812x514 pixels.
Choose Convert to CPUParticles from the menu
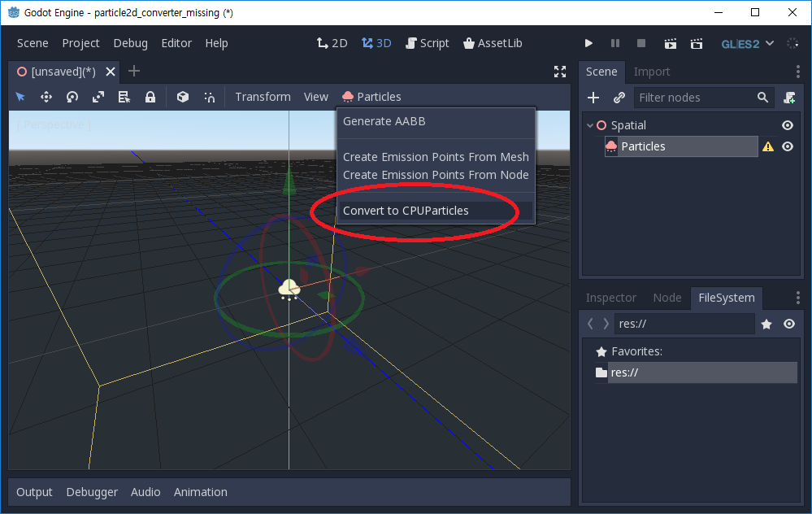[407, 210]
